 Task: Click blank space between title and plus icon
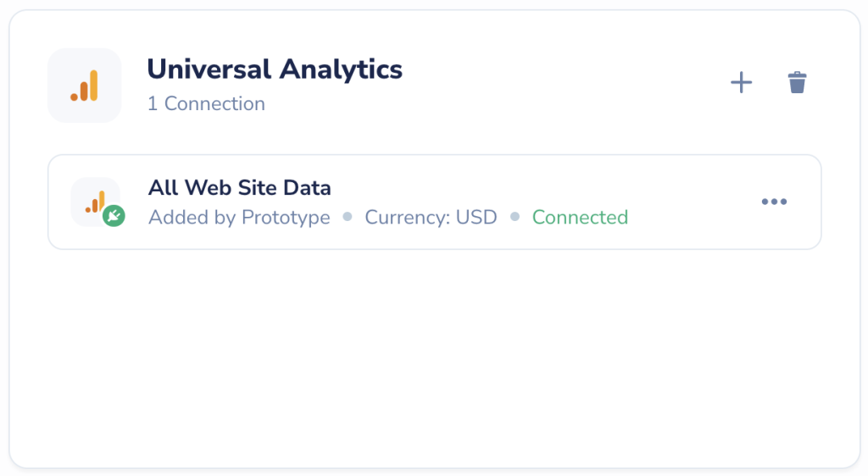pyautogui.click(x=565, y=83)
